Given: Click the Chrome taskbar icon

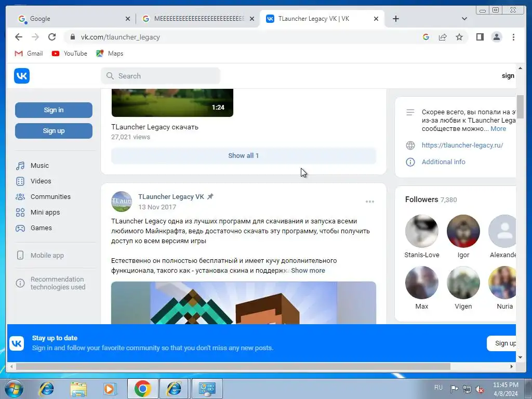Looking at the screenshot, I should coord(142,389).
